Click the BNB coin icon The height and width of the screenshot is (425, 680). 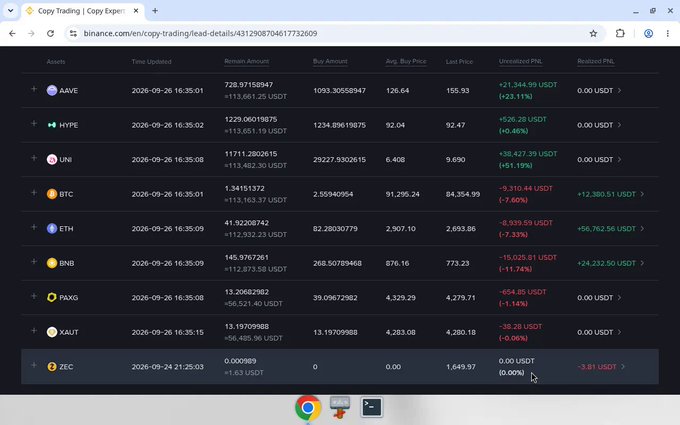coord(52,263)
